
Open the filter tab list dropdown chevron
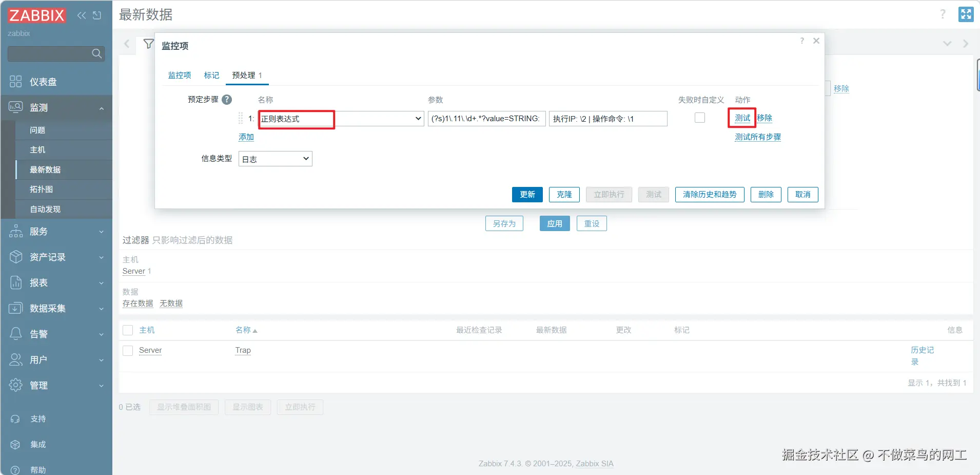click(x=947, y=44)
